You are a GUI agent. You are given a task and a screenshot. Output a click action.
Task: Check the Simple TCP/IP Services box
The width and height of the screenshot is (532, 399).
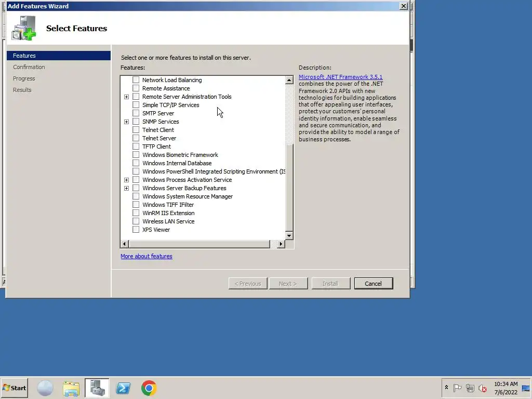click(x=136, y=105)
